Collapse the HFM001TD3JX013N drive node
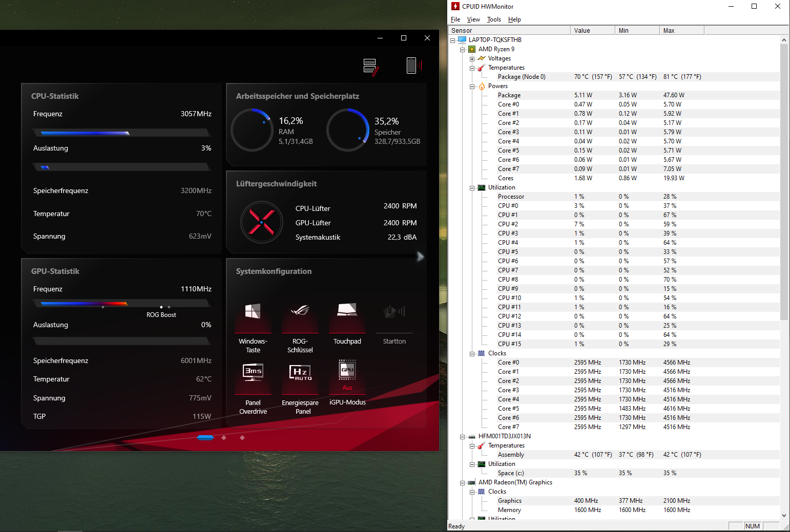 (463, 436)
